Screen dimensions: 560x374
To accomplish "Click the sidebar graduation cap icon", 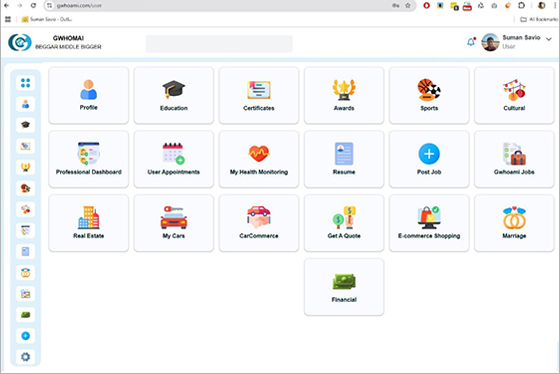I will pyautogui.click(x=25, y=125).
